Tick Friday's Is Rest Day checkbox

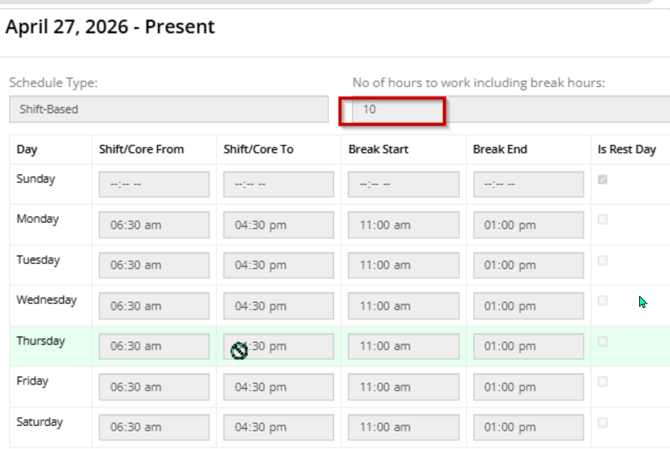coord(602,382)
